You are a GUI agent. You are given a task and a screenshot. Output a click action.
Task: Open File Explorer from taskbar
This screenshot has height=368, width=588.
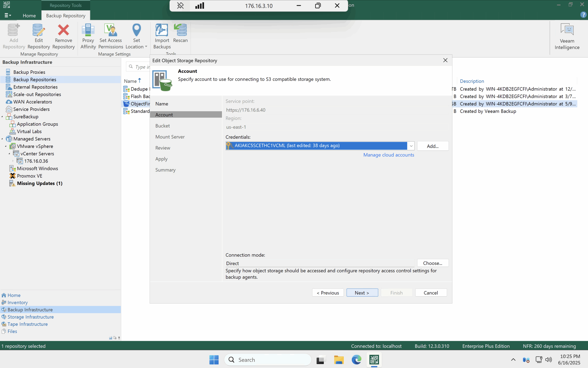pyautogui.click(x=339, y=360)
